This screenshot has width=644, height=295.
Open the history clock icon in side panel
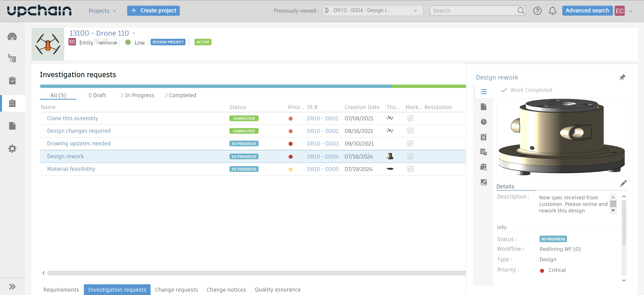coord(484,122)
